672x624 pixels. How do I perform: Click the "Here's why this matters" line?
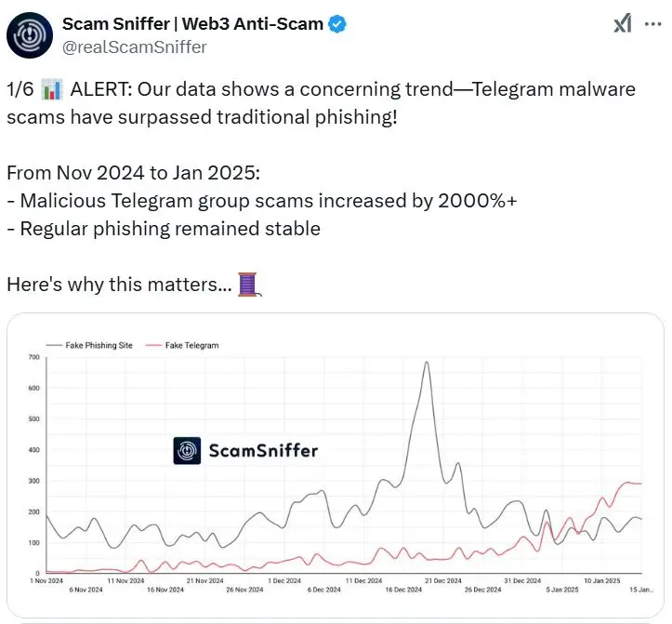click(x=120, y=284)
